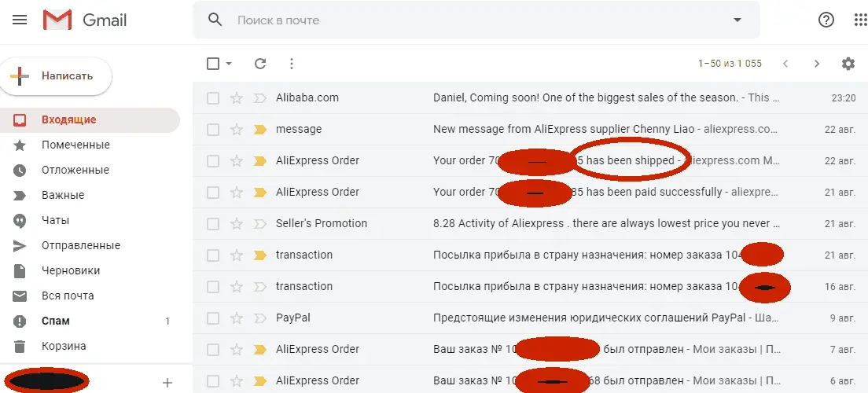
Task: Click the Gmail logo
Action: (x=85, y=20)
